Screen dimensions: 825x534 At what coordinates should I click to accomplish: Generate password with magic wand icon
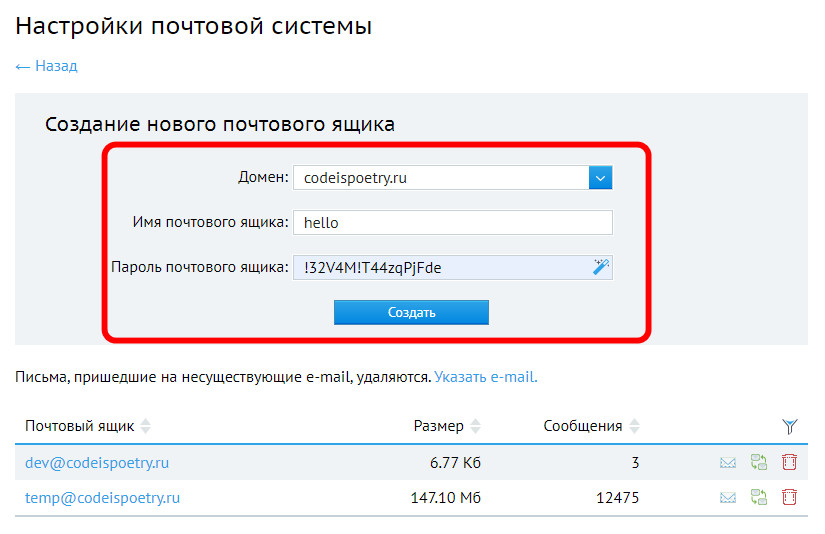(x=601, y=267)
